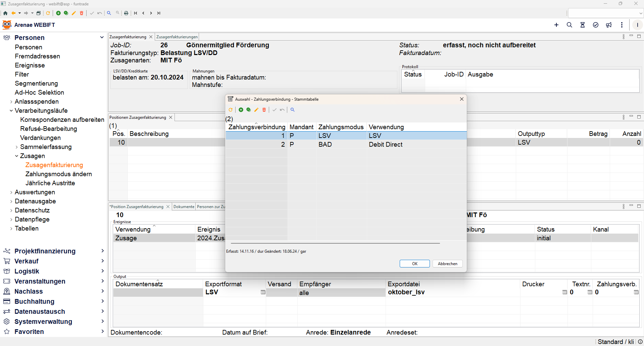Click the printer icon in main toolbar
Image resolution: width=644 pixels, height=346 pixels.
pos(126,13)
